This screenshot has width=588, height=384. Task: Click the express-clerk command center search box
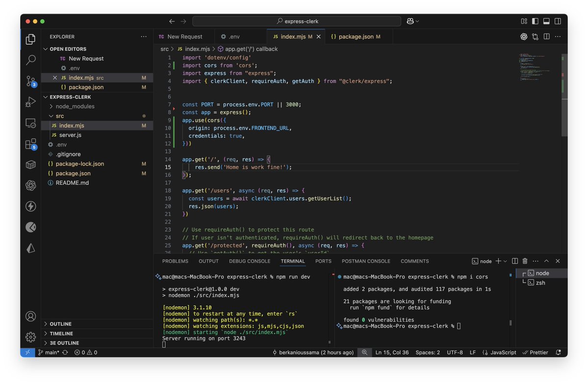(297, 21)
